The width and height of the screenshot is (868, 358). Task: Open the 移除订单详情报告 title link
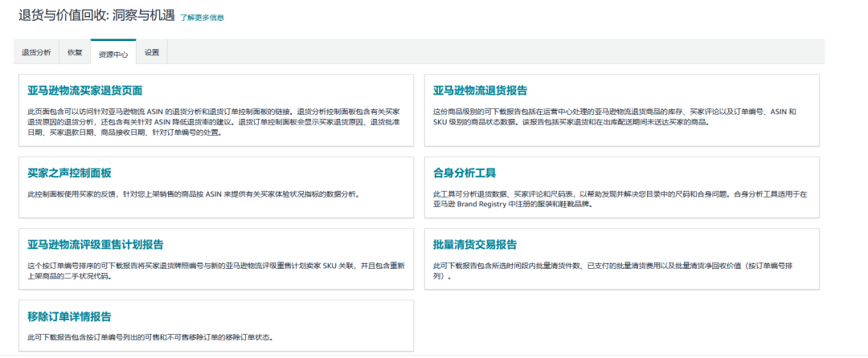pyautogui.click(x=69, y=316)
